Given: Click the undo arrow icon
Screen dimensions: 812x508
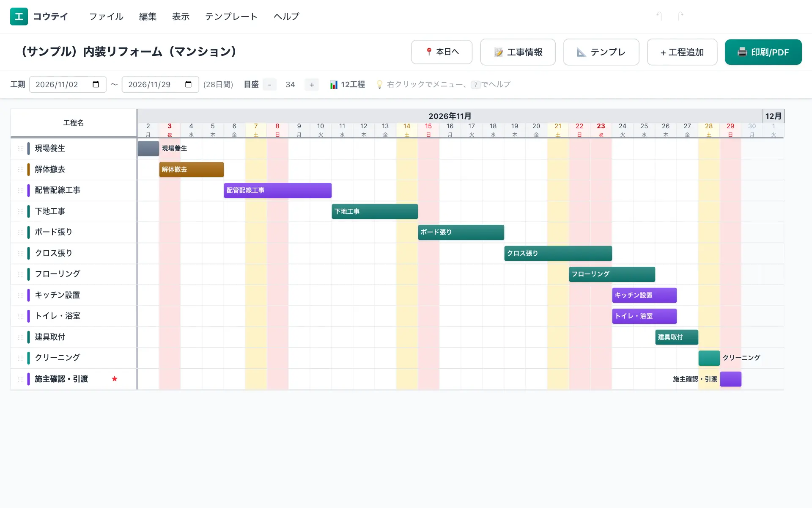Looking at the screenshot, I should (659, 16).
